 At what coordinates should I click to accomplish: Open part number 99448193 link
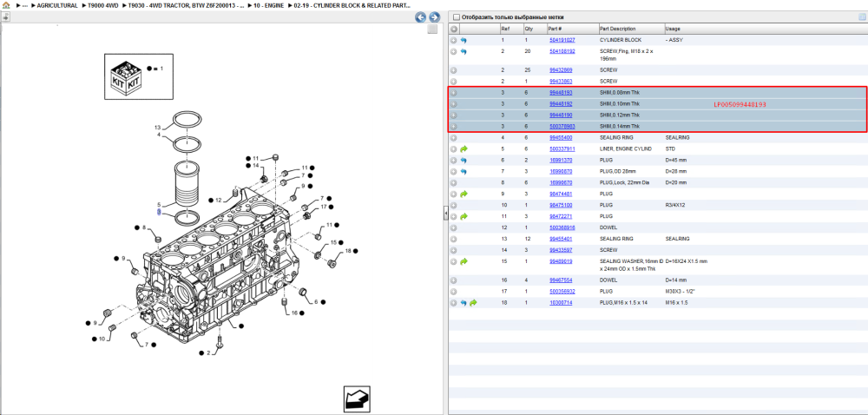(561, 92)
